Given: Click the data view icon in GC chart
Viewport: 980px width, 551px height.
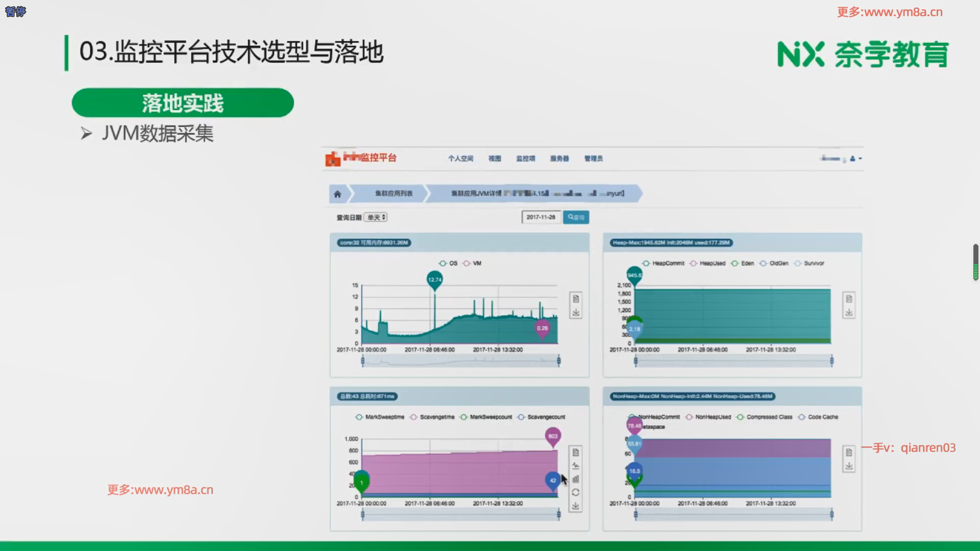Looking at the screenshot, I should point(576,453).
